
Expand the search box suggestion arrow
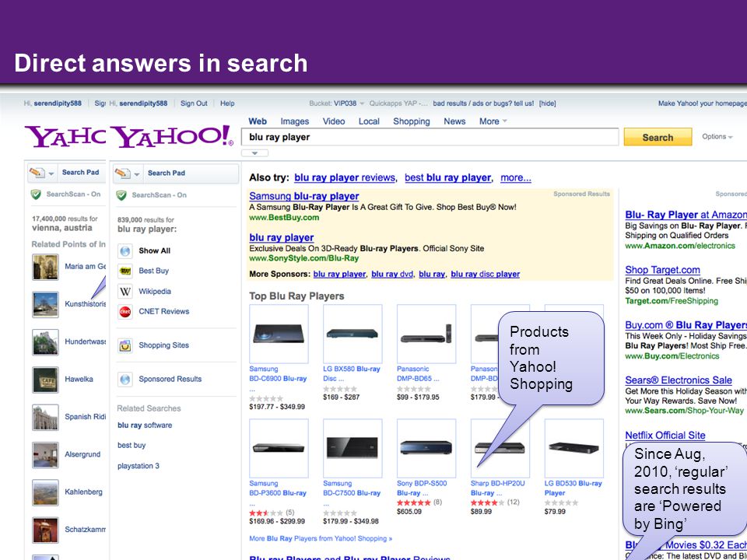pos(255,153)
